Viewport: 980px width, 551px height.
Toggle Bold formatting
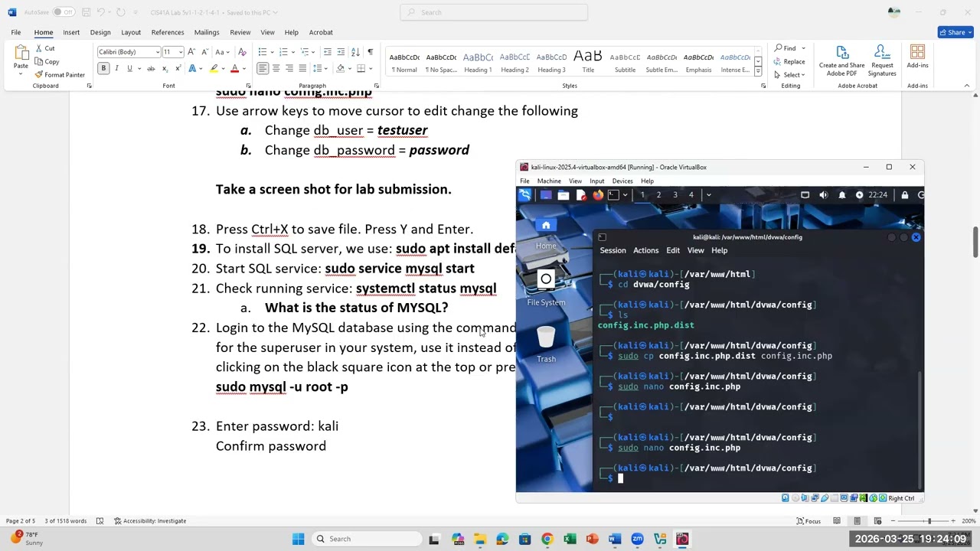103,68
